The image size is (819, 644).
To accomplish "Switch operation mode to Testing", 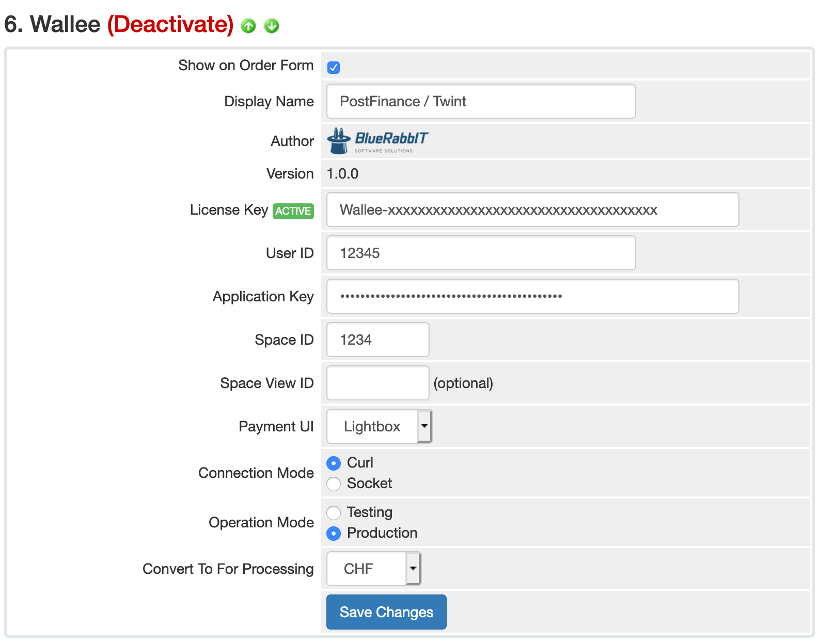I will pos(334,513).
